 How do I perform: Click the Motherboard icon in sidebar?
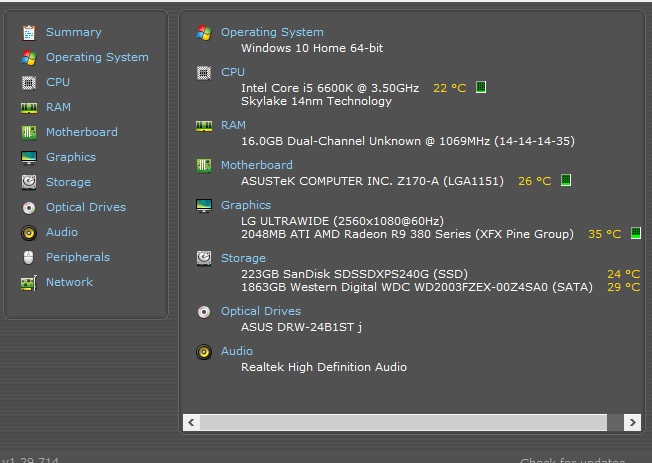(x=29, y=133)
